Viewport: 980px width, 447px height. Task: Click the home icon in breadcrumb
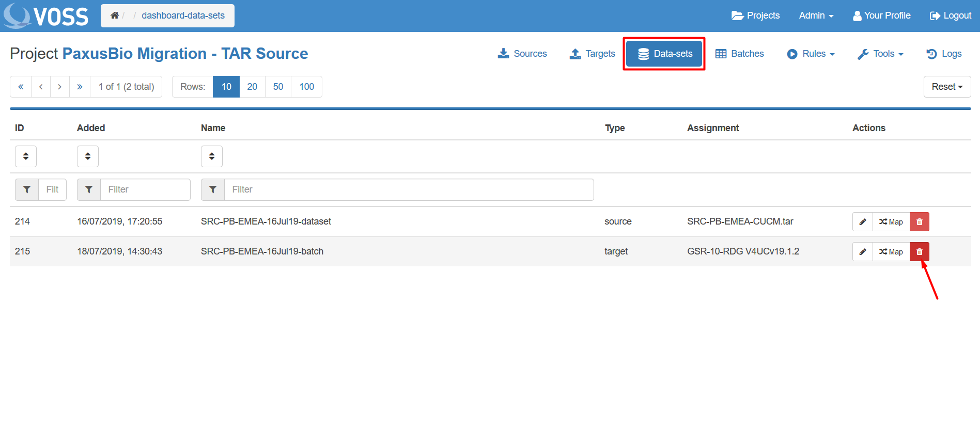point(115,15)
